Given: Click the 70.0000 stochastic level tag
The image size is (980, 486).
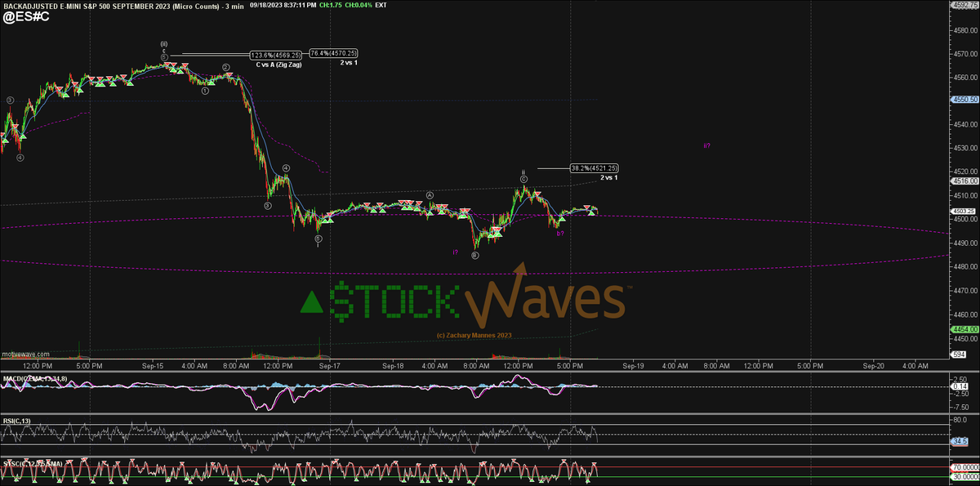Looking at the screenshot, I should point(964,468).
